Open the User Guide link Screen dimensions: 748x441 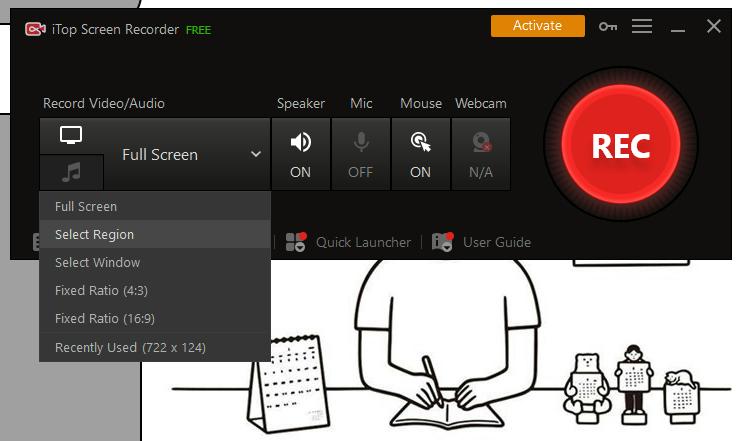tap(497, 242)
